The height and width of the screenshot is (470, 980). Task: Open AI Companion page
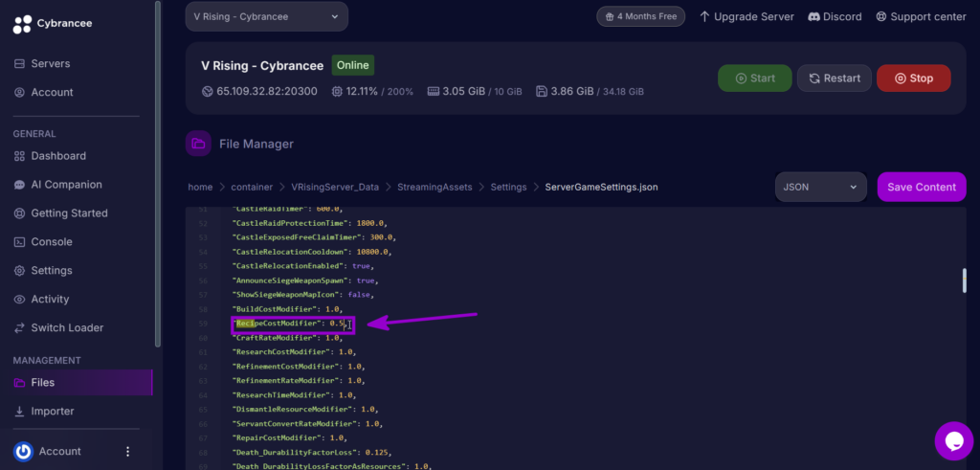[66, 185]
